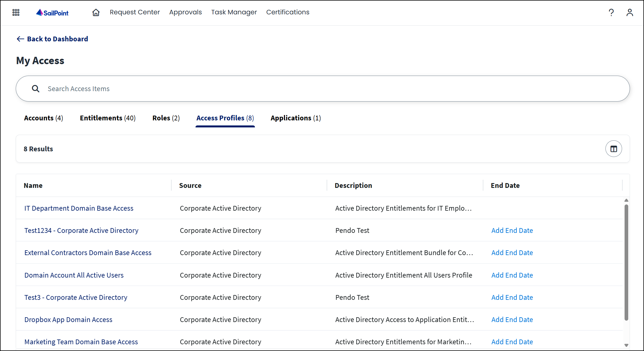Open the Help question mark icon
The width and height of the screenshot is (644, 351).
[x=611, y=12]
